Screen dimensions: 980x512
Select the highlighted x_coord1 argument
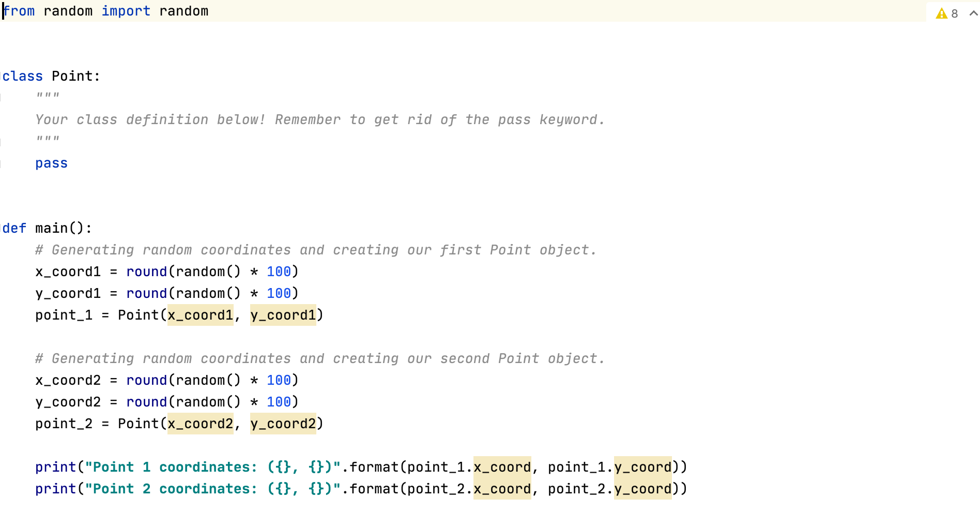(x=200, y=315)
